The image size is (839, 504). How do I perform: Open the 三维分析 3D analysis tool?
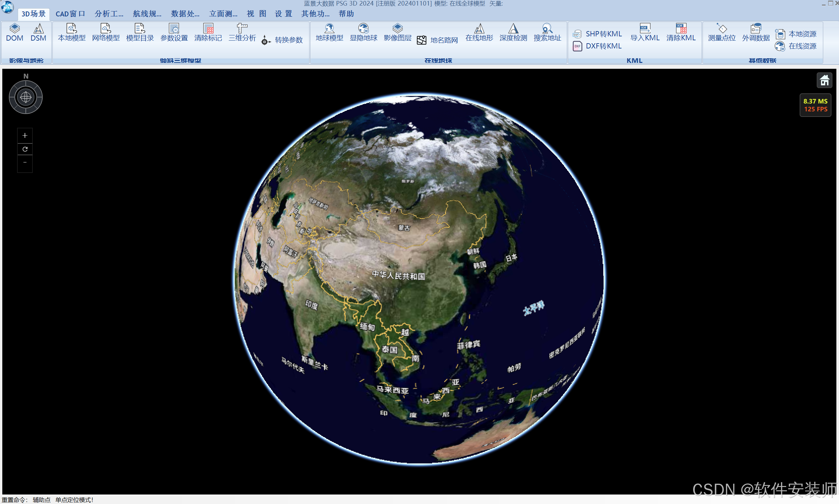point(242,32)
